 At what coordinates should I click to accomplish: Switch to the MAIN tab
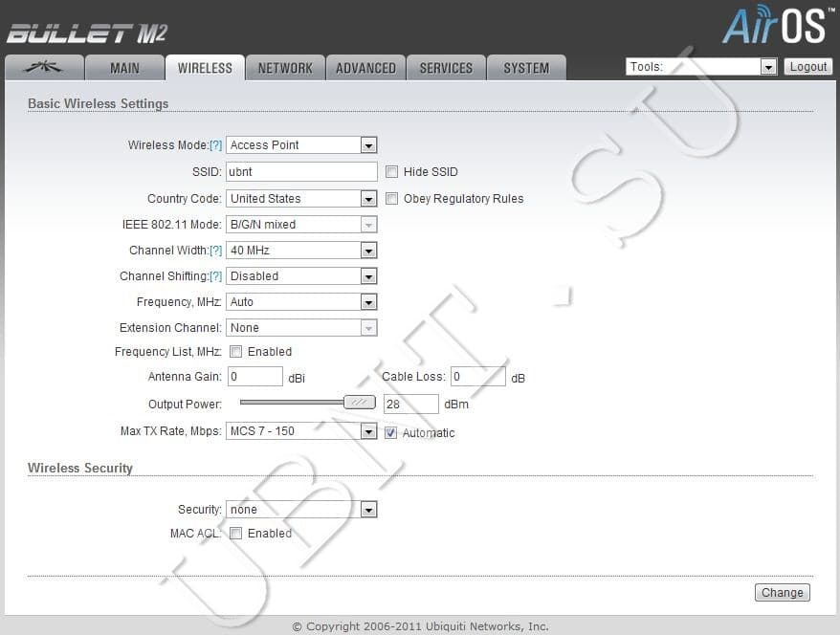tap(124, 68)
